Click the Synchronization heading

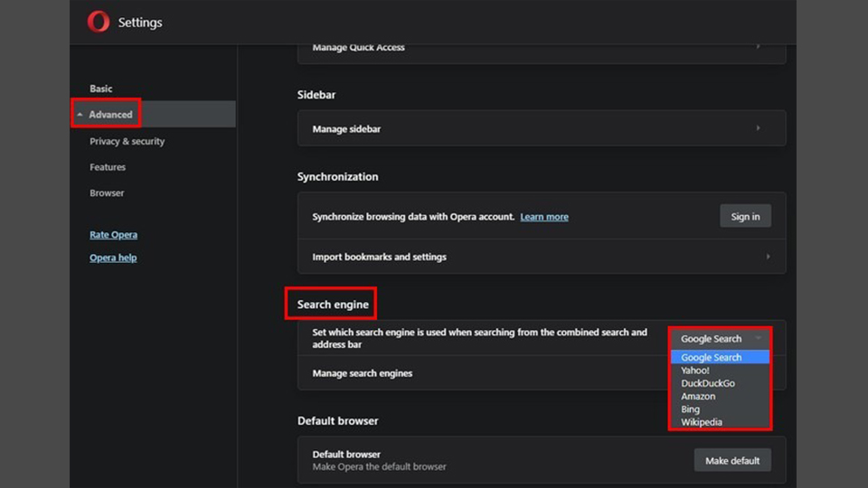[337, 176]
